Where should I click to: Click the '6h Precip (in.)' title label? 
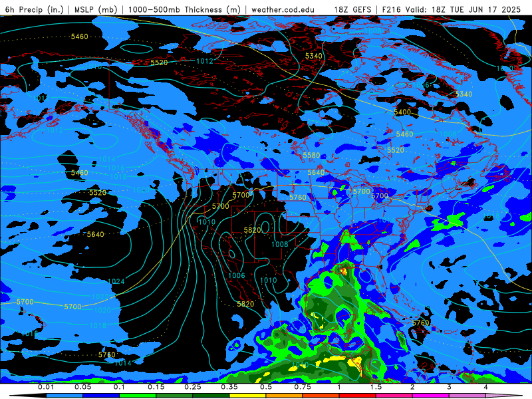[35, 9]
